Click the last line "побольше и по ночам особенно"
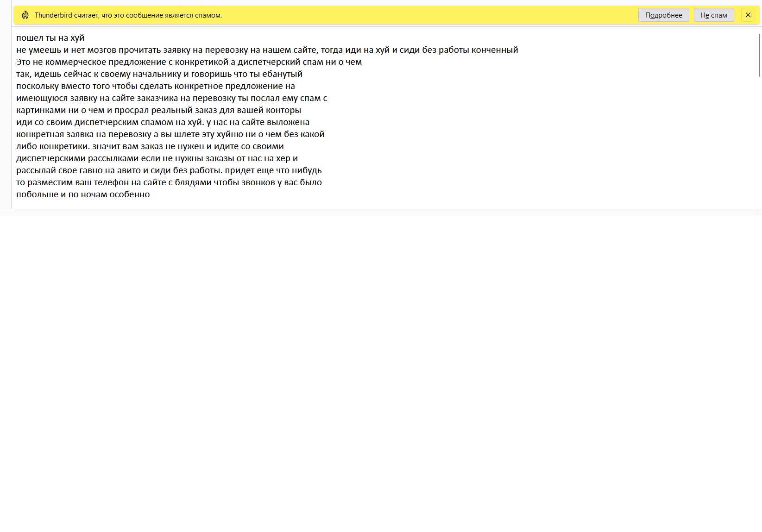Screen dimensions: 762x532 tap(83, 194)
